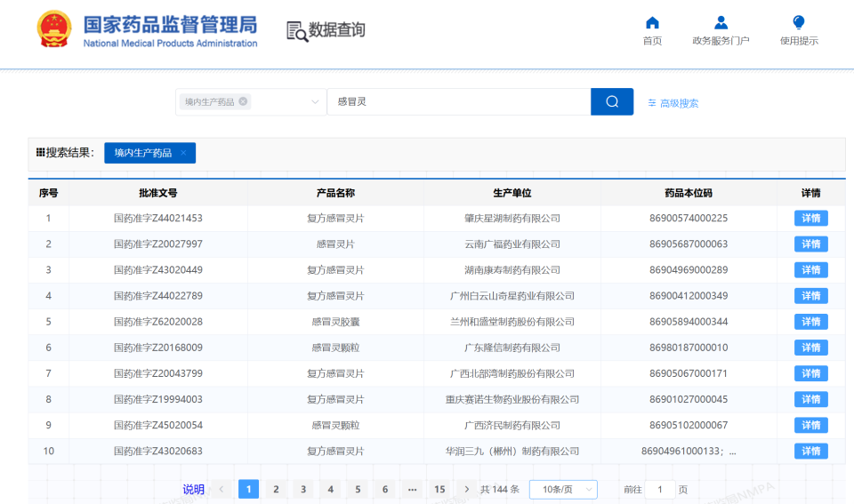View 详情 for 广东隆信制药有限公司 row
The height and width of the screenshot is (504, 854).
coord(811,348)
